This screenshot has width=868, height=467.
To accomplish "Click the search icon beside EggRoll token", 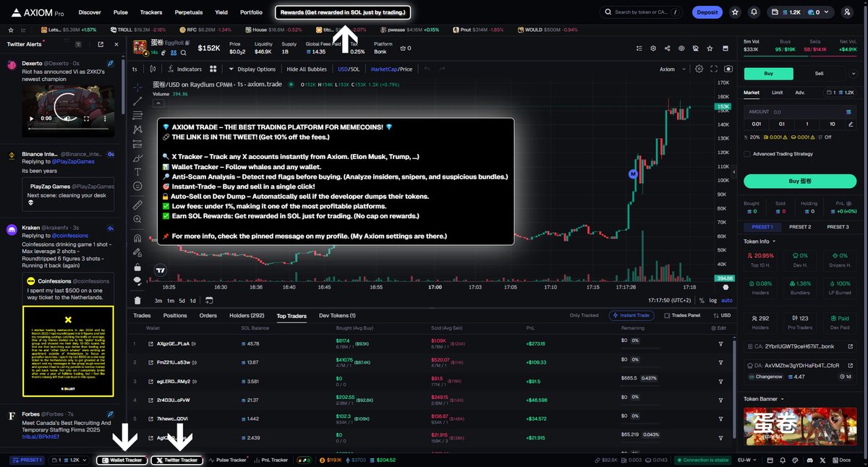I will pos(182,53).
